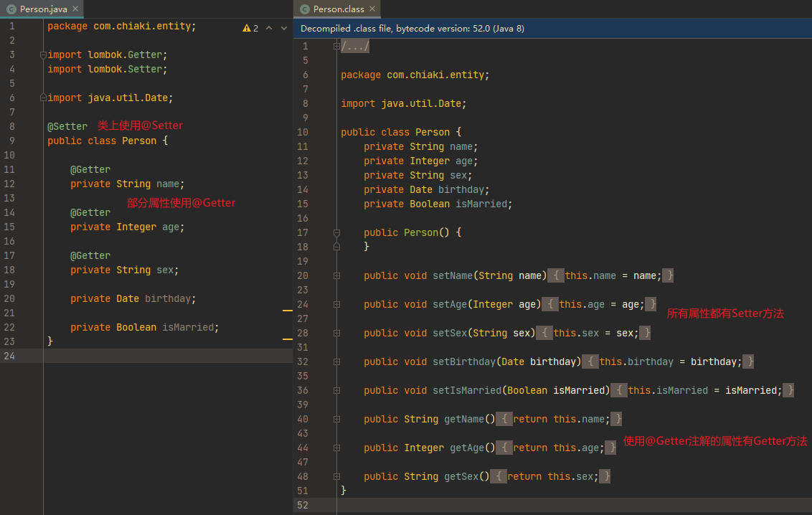The height and width of the screenshot is (515, 812).
Task: Expand getName method via gutter fold icon
Action: click(x=336, y=420)
